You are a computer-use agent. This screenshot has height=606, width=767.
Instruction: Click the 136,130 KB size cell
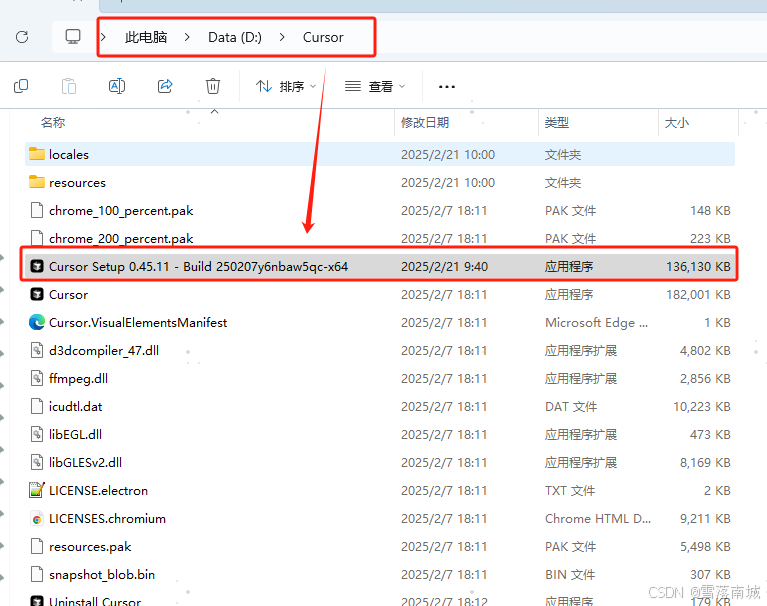[x=698, y=267]
